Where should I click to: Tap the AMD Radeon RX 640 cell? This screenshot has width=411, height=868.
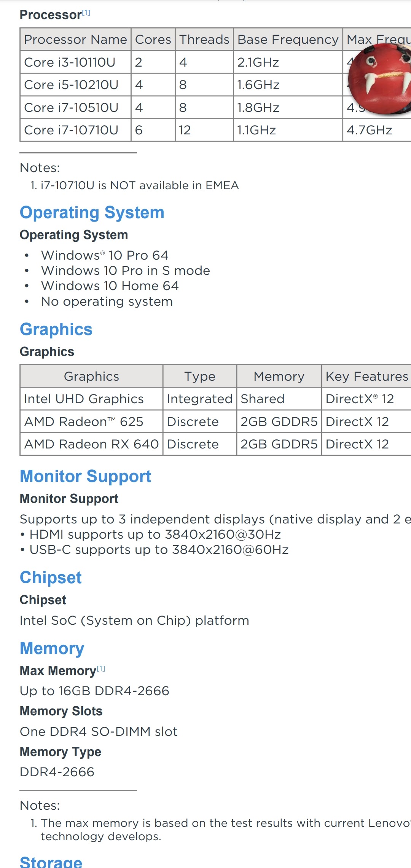click(x=91, y=444)
